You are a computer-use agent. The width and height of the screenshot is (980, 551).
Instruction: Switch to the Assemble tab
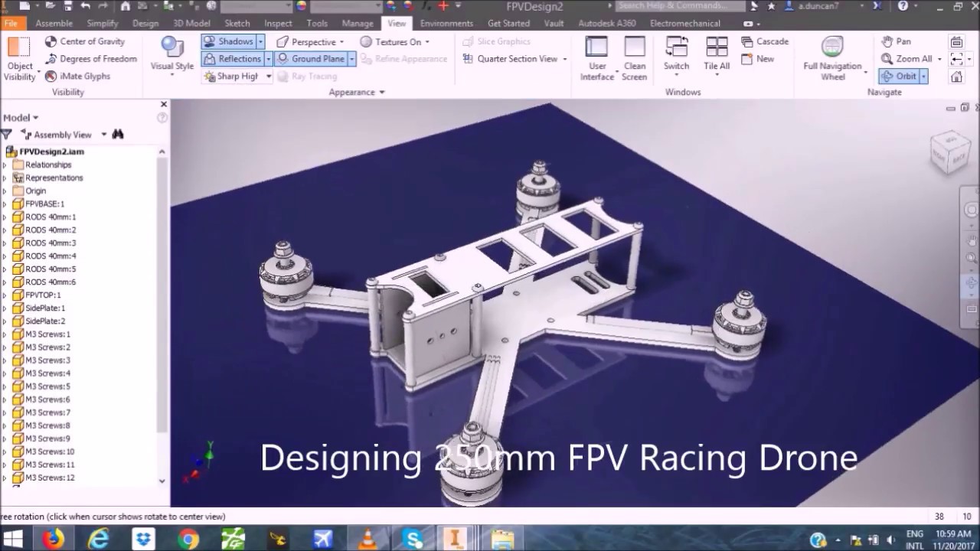[54, 24]
